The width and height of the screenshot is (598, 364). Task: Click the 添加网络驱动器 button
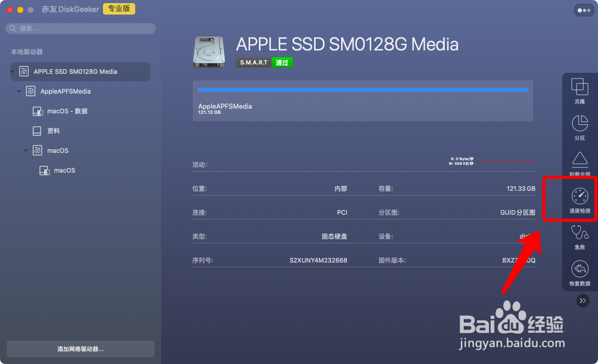pos(81,349)
